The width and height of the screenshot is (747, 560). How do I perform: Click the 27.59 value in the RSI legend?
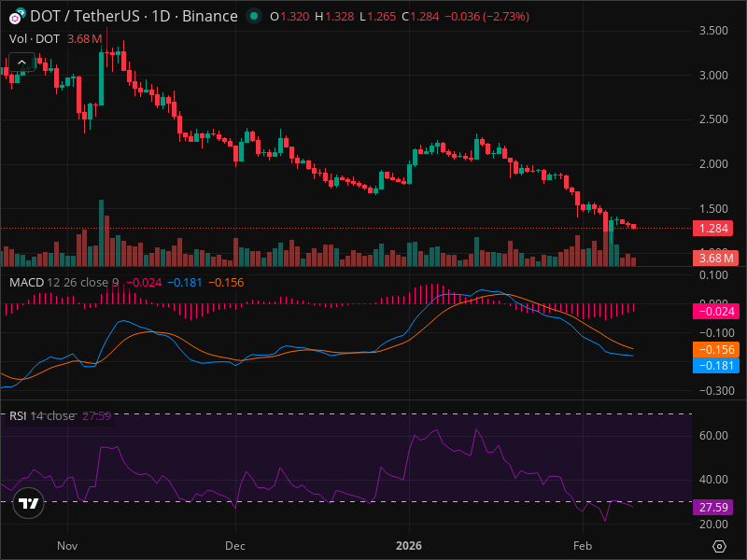point(97,415)
